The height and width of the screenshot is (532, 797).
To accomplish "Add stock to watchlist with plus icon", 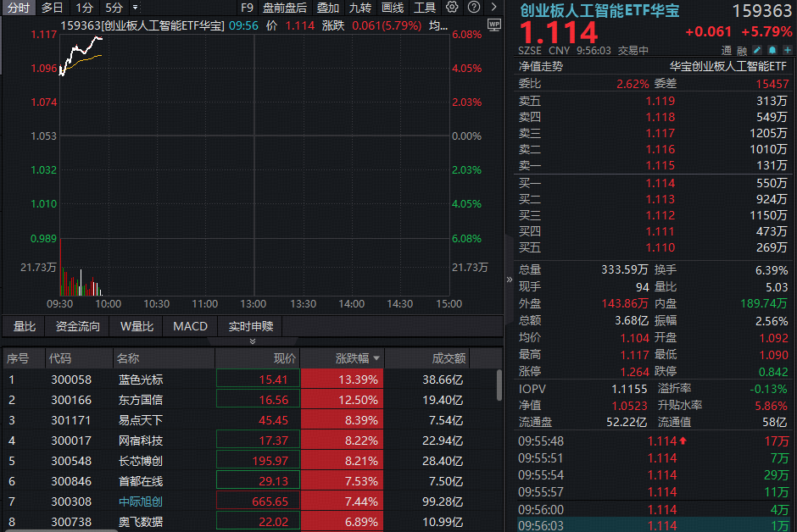I will (x=786, y=50).
